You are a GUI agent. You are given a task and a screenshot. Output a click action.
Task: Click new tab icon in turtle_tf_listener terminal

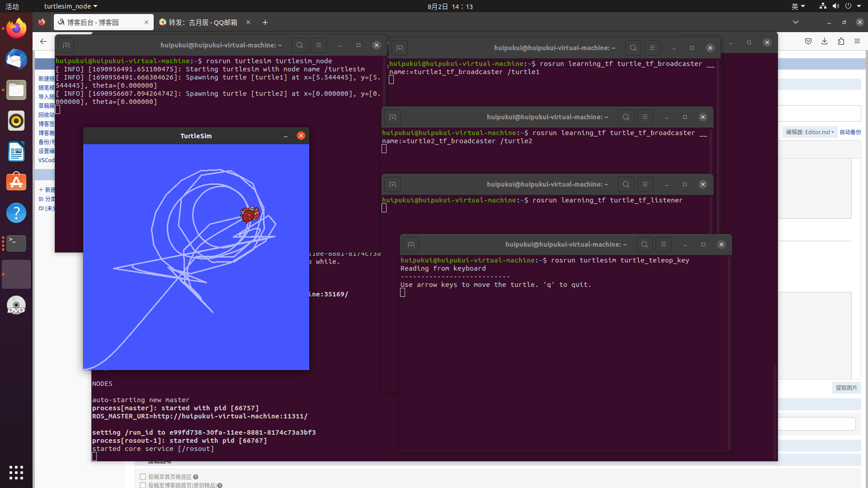pyautogui.click(x=392, y=184)
